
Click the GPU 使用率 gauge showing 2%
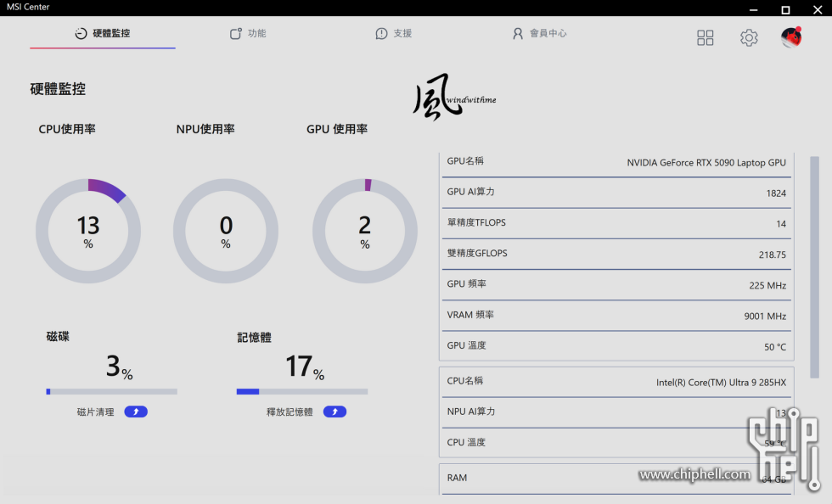[364, 231]
